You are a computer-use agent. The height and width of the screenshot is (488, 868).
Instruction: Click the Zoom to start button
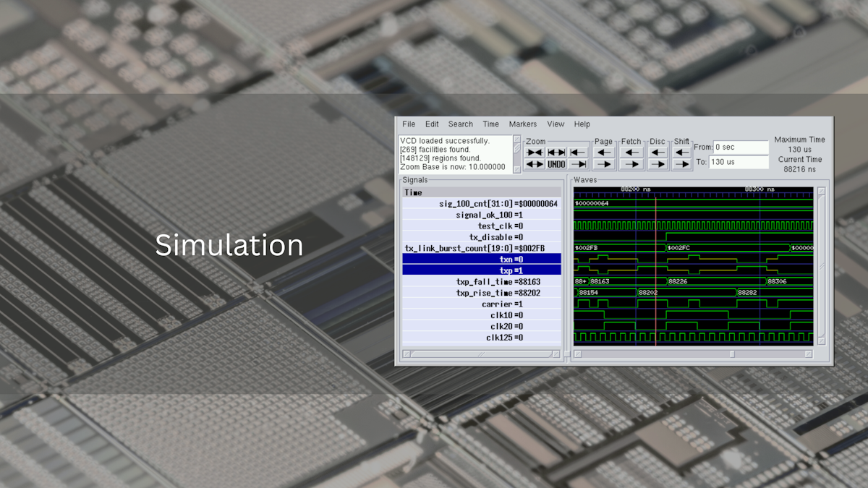coord(578,152)
